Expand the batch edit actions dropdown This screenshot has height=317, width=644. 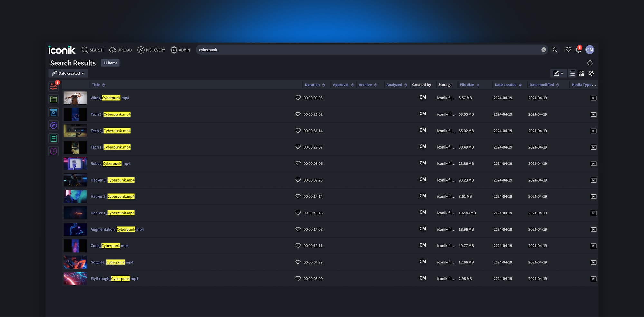(558, 73)
